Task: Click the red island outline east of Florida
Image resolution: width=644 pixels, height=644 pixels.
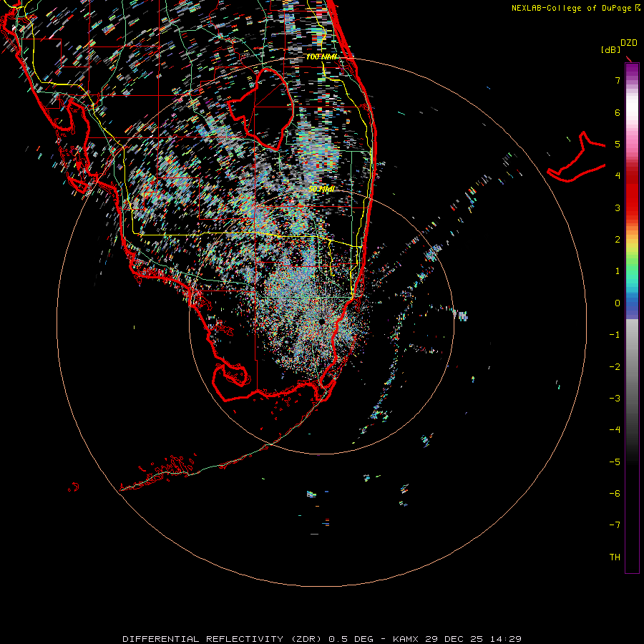Action: 578,158
